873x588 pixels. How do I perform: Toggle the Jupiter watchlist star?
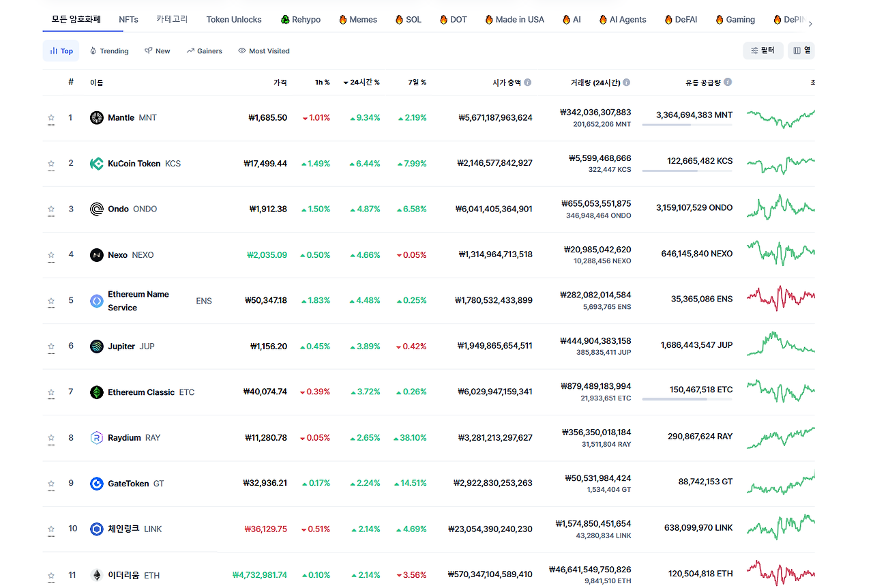[51, 347]
